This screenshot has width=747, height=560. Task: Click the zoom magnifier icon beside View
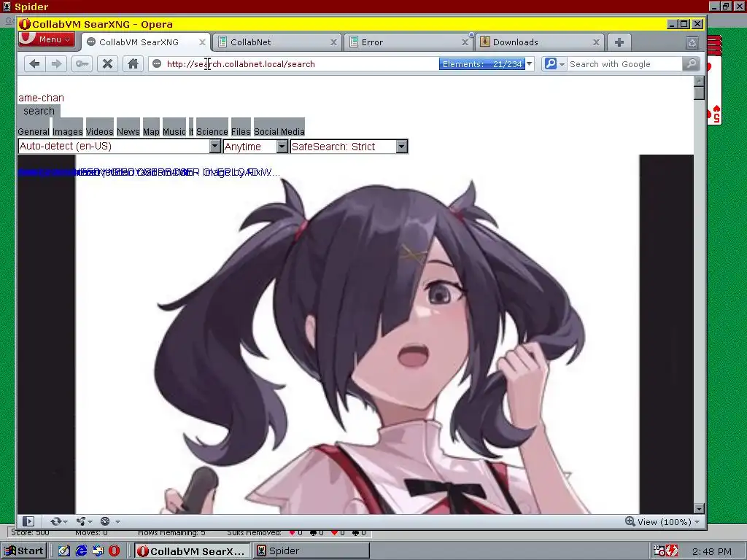630,521
